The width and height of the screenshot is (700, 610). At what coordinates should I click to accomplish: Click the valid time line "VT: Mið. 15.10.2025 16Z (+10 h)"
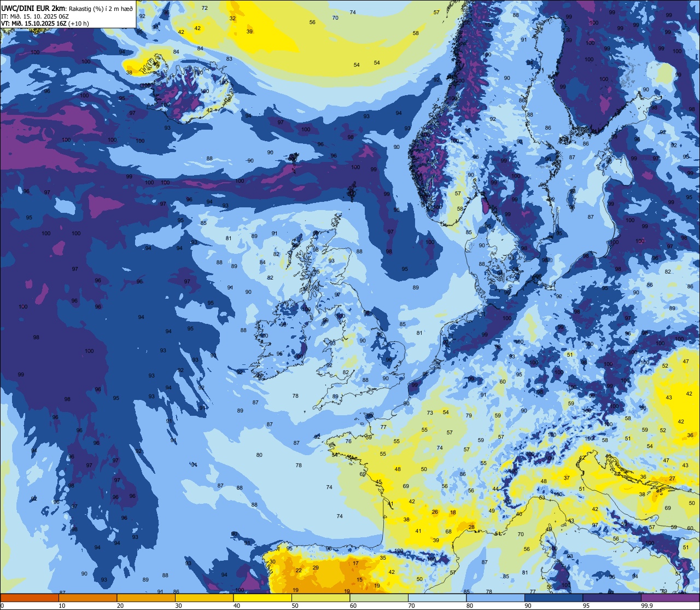tap(45, 24)
